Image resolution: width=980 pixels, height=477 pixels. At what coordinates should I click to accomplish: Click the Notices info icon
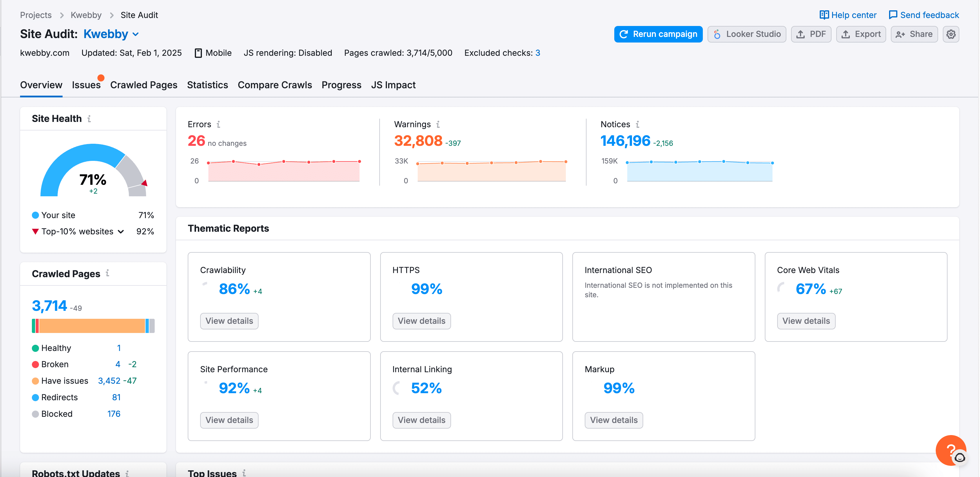637,124
